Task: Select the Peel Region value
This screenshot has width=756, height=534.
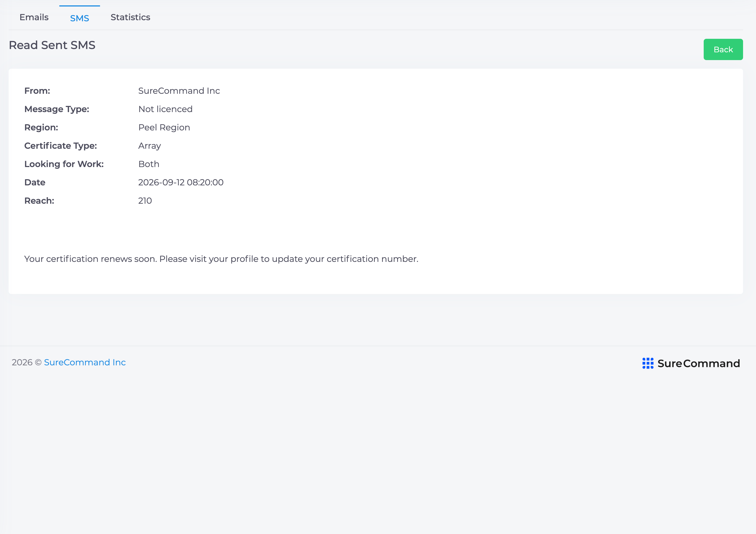Action: click(x=164, y=128)
